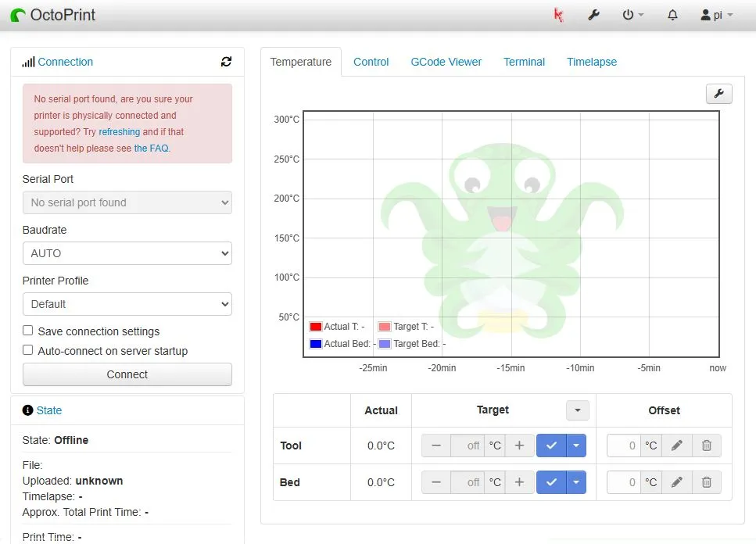Delete Tool offset with trash icon
756x544 pixels.
tap(707, 446)
